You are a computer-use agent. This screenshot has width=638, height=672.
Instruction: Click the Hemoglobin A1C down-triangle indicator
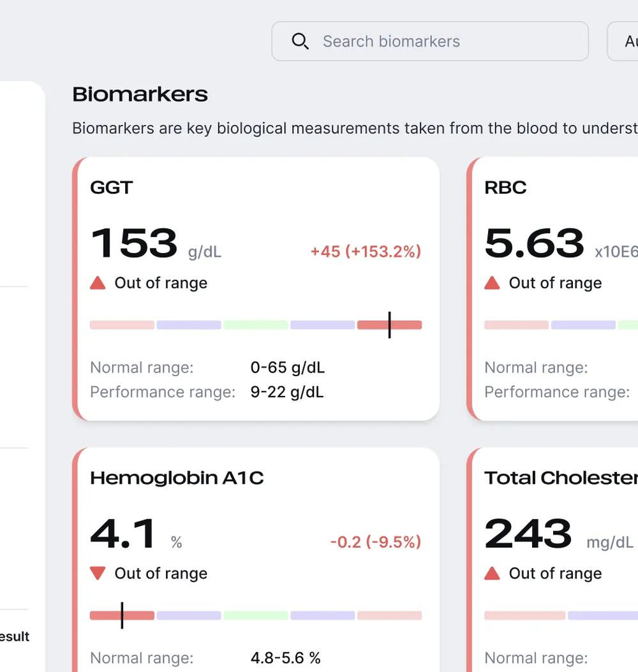[x=98, y=573]
